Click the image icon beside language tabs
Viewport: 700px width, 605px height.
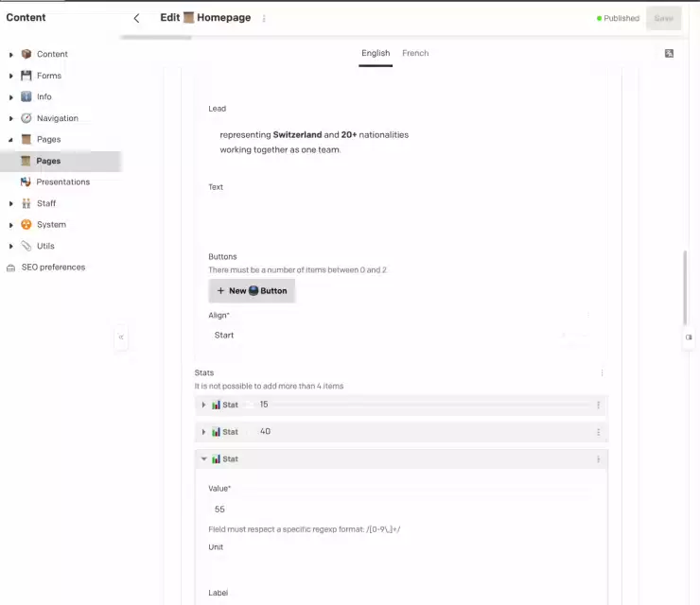coord(669,54)
